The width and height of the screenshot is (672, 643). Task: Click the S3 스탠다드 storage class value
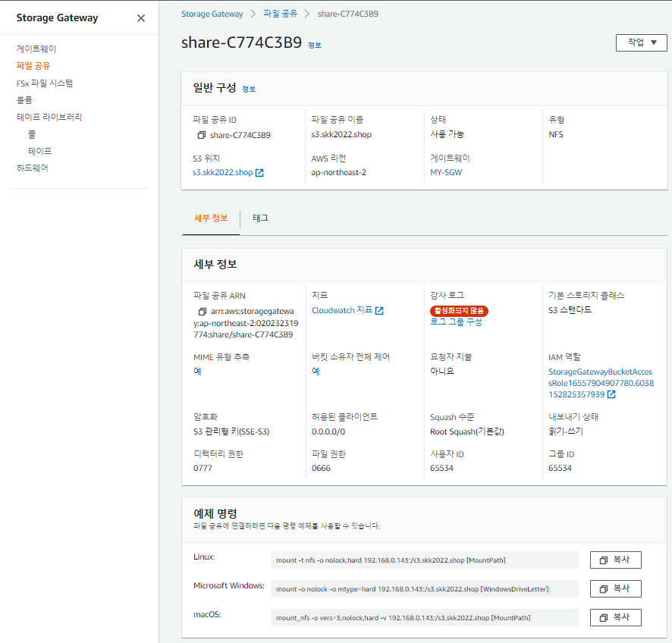point(570,309)
